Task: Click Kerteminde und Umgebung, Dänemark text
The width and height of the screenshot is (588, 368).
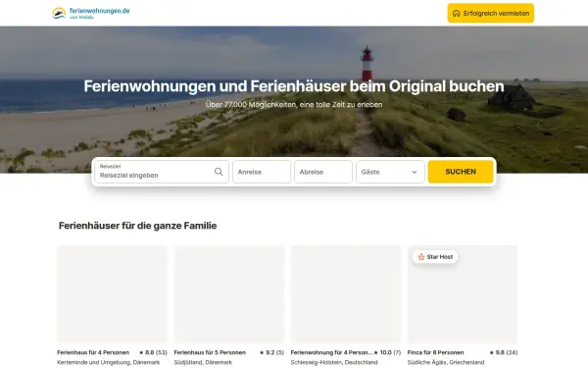Action: tap(109, 362)
